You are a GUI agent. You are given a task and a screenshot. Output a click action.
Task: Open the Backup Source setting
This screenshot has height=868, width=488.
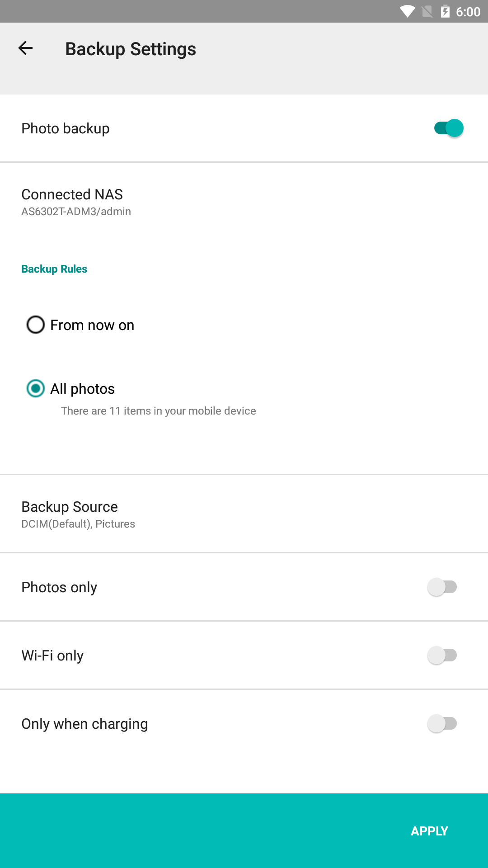pos(244,514)
